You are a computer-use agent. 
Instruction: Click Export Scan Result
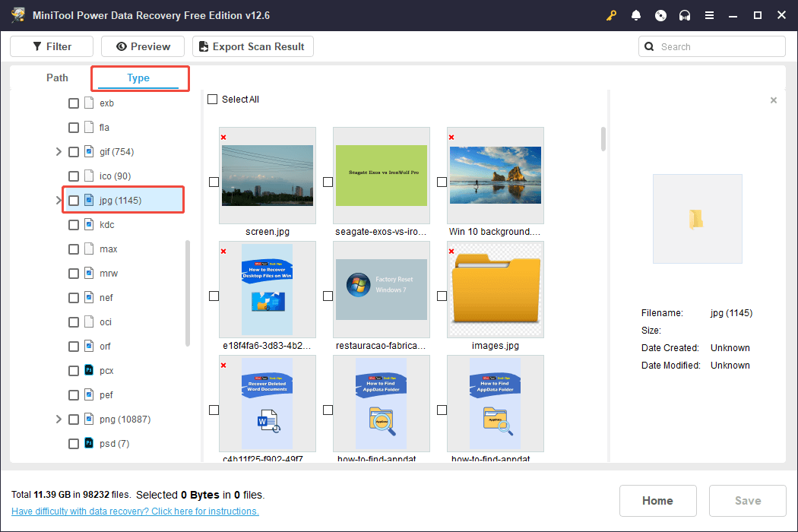(x=252, y=46)
